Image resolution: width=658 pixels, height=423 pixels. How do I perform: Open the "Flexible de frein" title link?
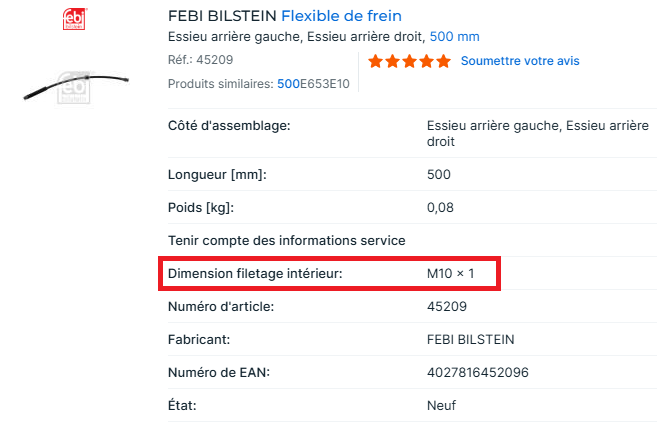(342, 16)
